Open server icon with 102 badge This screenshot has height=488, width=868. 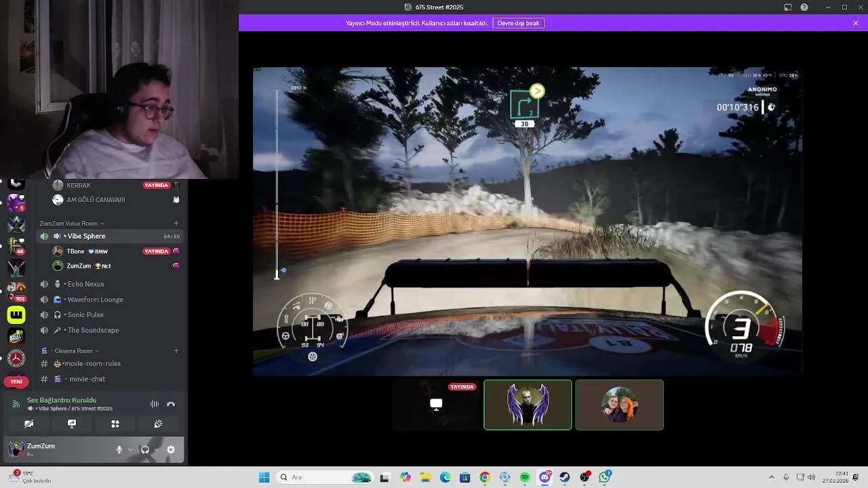16,291
